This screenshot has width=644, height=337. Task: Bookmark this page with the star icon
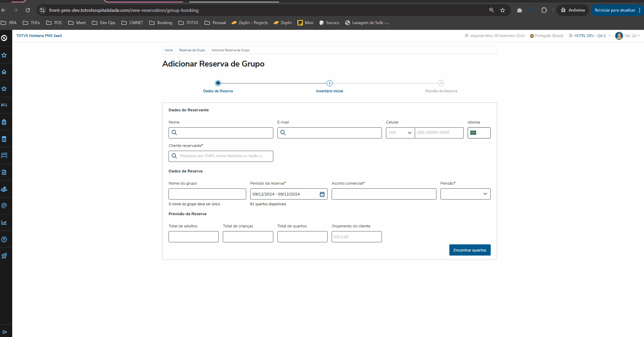503,10
